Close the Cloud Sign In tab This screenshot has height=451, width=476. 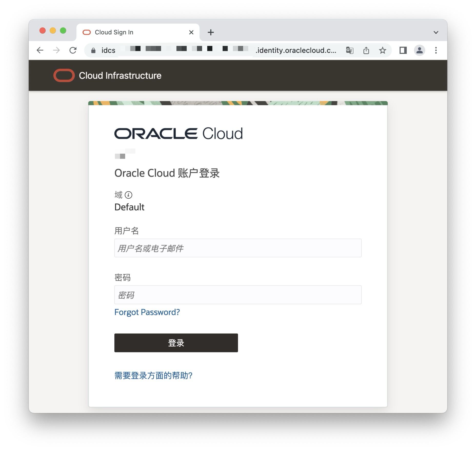(x=191, y=32)
